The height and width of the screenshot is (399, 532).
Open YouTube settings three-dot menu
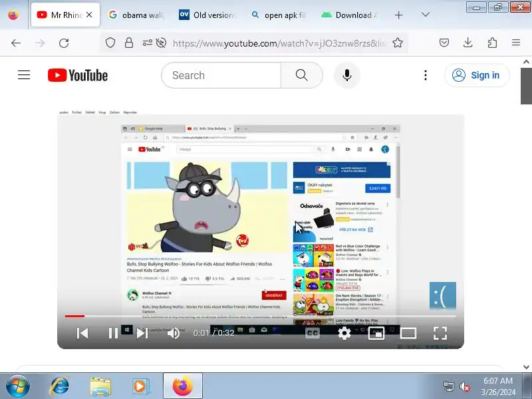click(426, 75)
